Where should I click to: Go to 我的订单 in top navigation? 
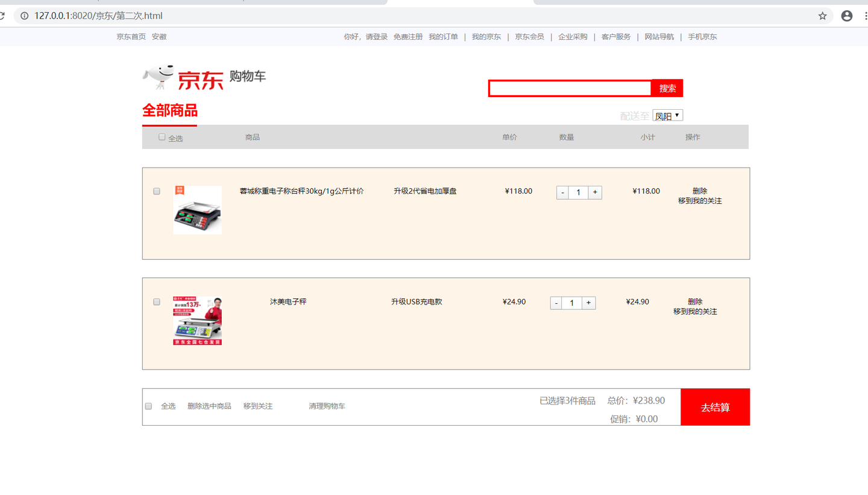443,37
